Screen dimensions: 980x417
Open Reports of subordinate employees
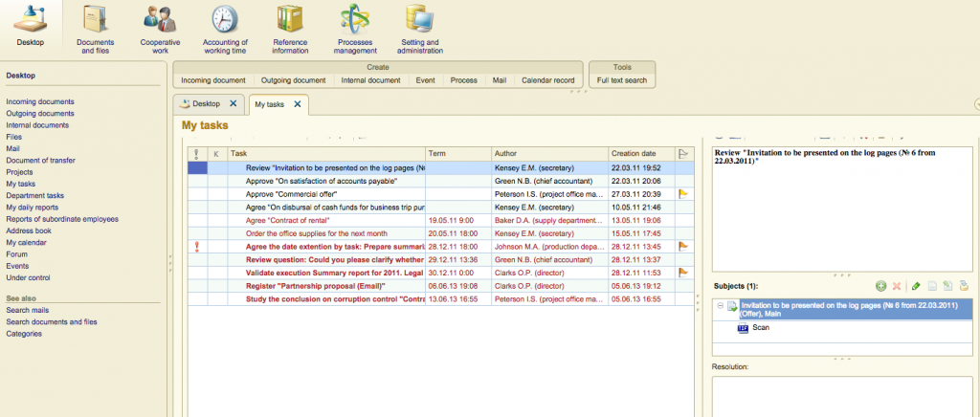pos(62,219)
